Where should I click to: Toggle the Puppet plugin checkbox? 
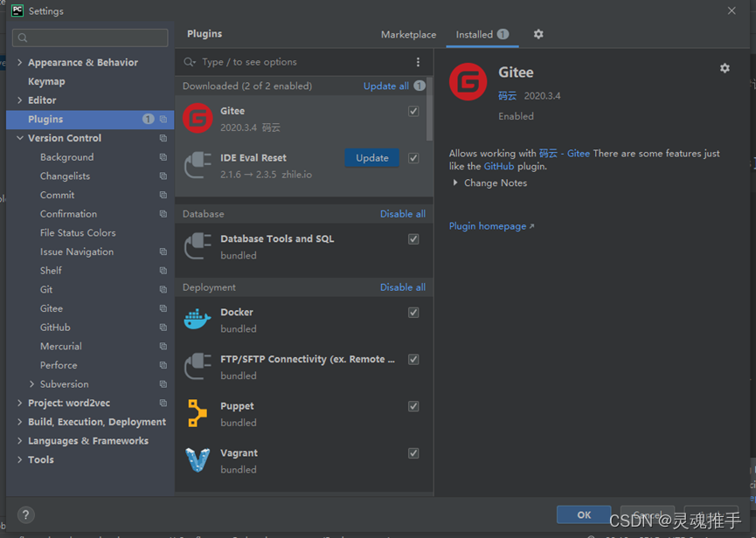[413, 406]
